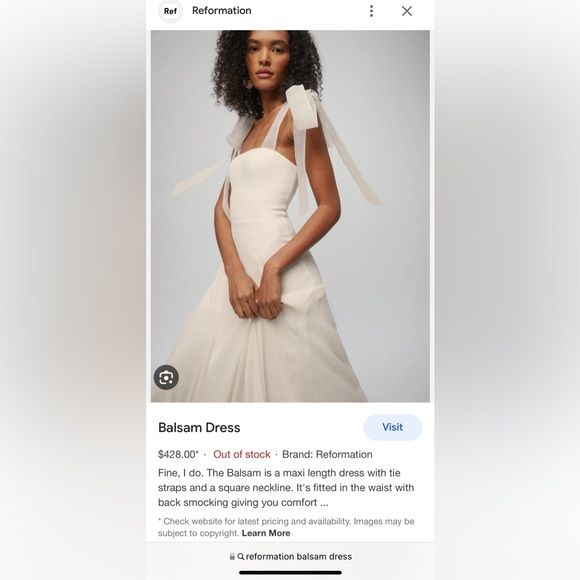Tap the Reformation source name

(222, 10)
